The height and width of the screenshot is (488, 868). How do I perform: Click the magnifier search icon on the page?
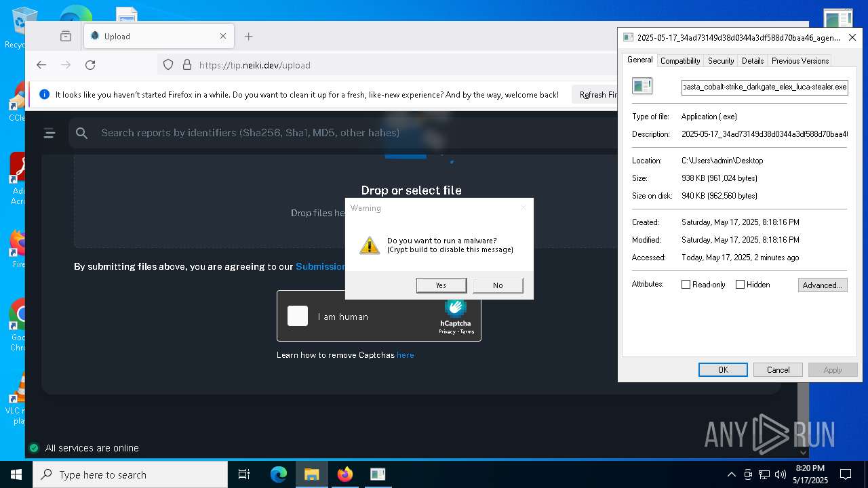coord(82,133)
